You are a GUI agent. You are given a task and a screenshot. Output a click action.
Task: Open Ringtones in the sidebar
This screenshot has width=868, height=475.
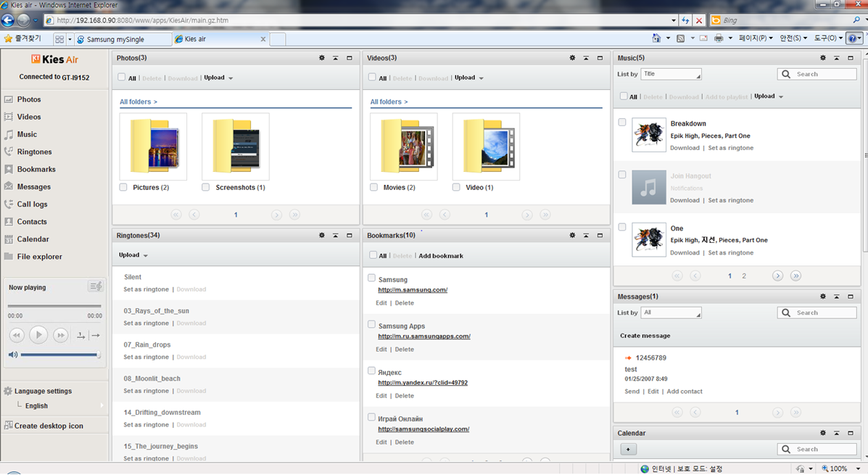(x=34, y=152)
